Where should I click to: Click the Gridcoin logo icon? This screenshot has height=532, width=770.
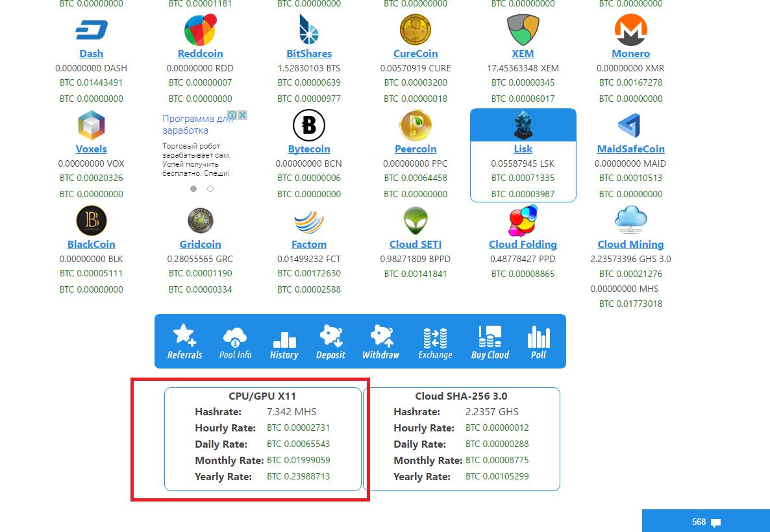[201, 221]
